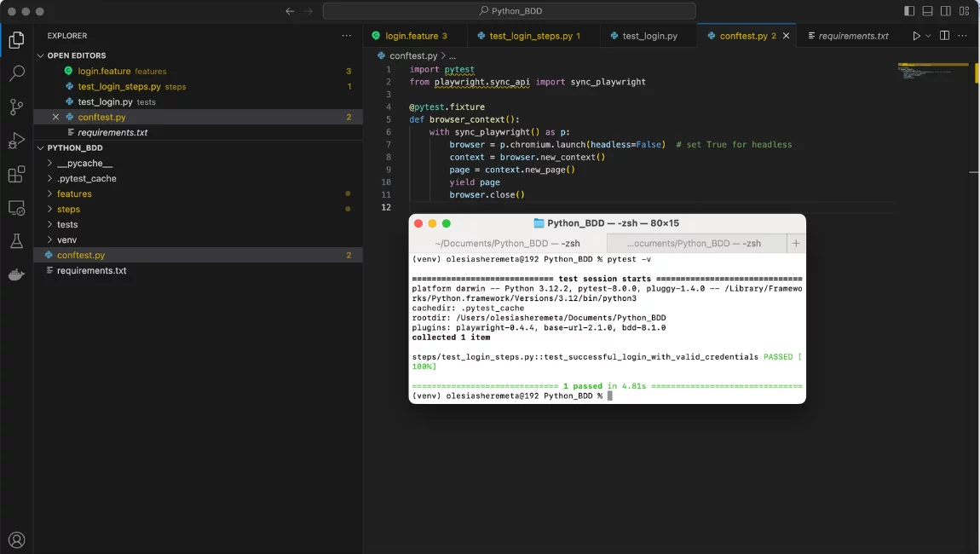
Task: Switch to the test_login.py tab
Action: [649, 36]
